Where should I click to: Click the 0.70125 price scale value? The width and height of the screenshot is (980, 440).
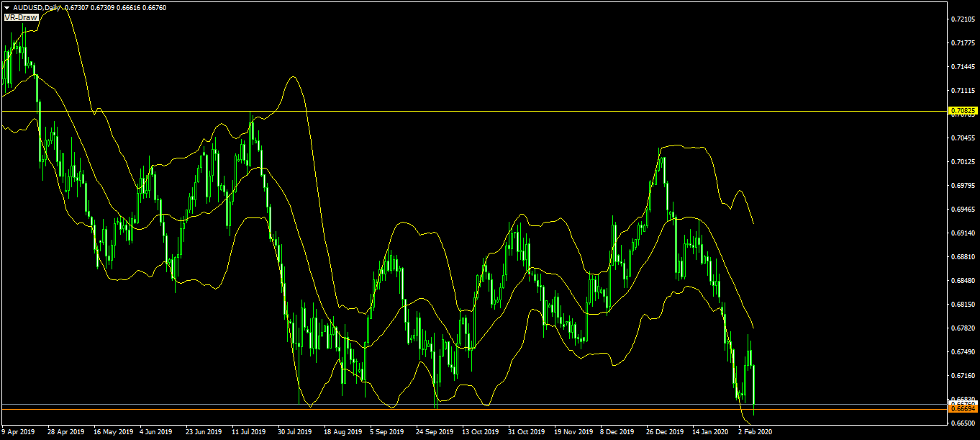(x=963, y=161)
